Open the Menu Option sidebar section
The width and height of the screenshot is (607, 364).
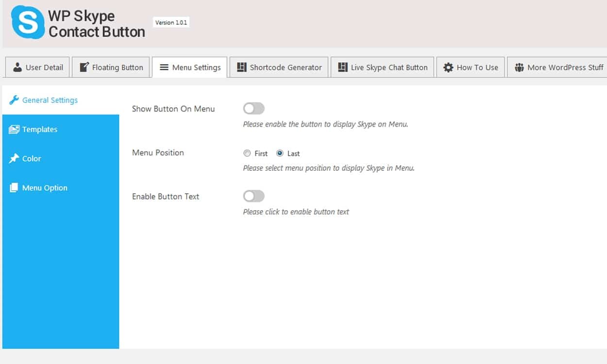coord(61,188)
